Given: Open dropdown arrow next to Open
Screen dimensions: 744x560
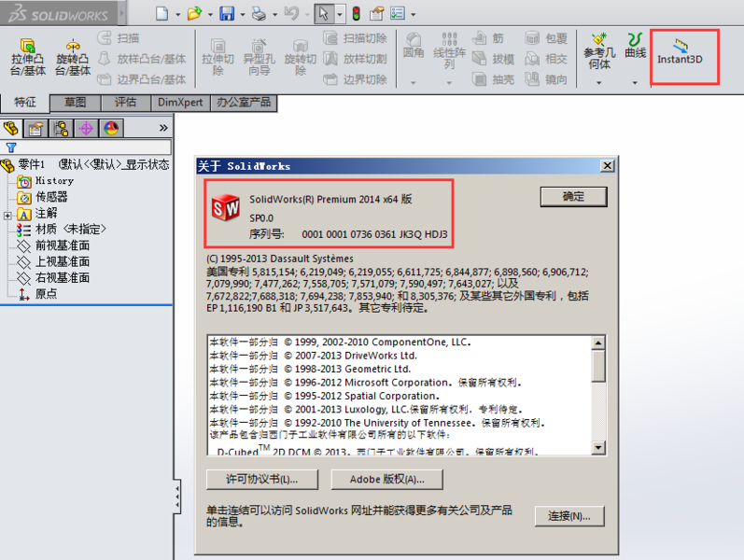Looking at the screenshot, I should pyautogui.click(x=210, y=15).
